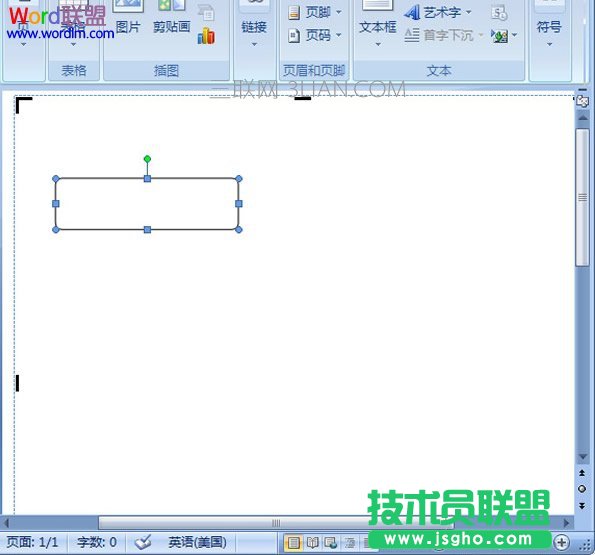This screenshot has height=555, width=595.
Task: Click the insert object icon in 文本 group
Action: [499, 36]
